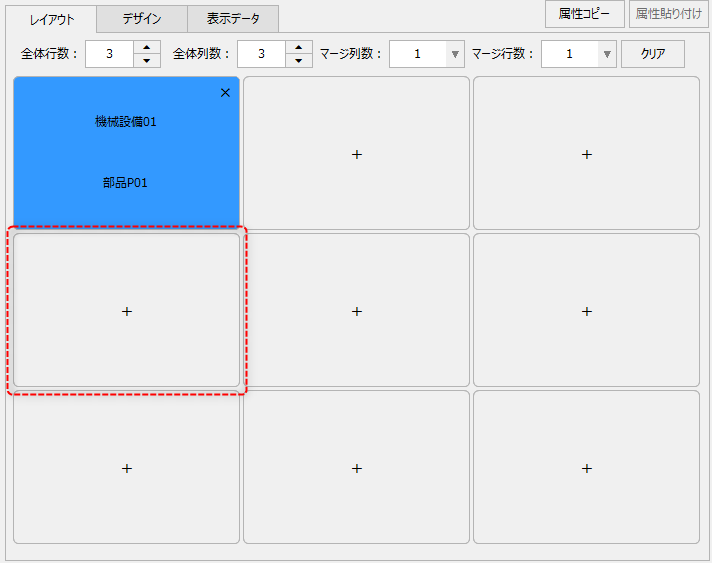Click plus icon in middle-right cell
Viewport: 712px width, 563px height.
coord(587,311)
